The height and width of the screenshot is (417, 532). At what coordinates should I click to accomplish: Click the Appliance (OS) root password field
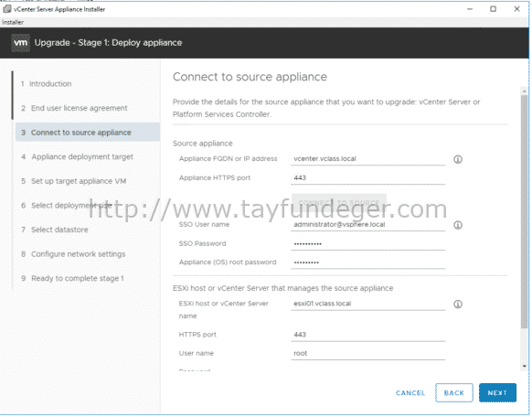(367, 262)
